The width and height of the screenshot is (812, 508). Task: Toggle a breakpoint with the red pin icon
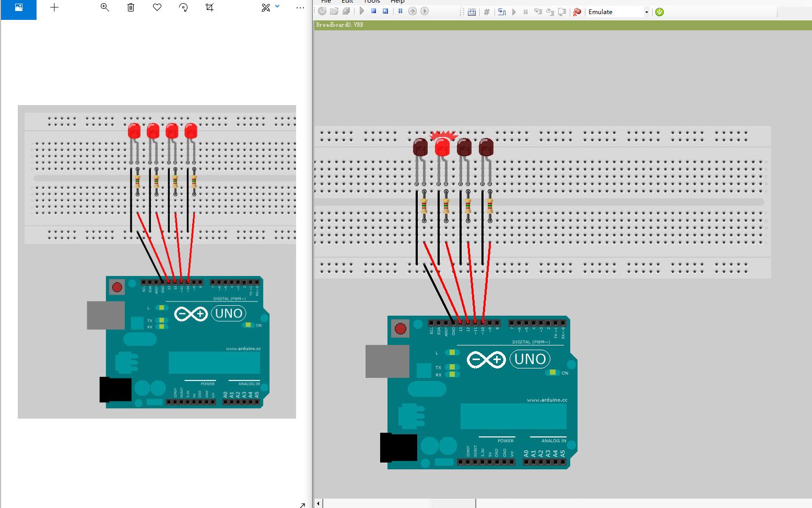tap(576, 11)
